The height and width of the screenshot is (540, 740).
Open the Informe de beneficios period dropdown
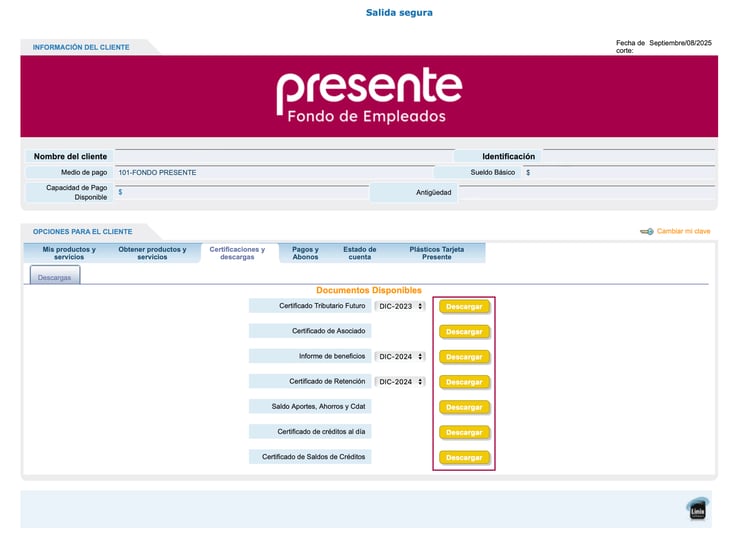[x=400, y=357]
